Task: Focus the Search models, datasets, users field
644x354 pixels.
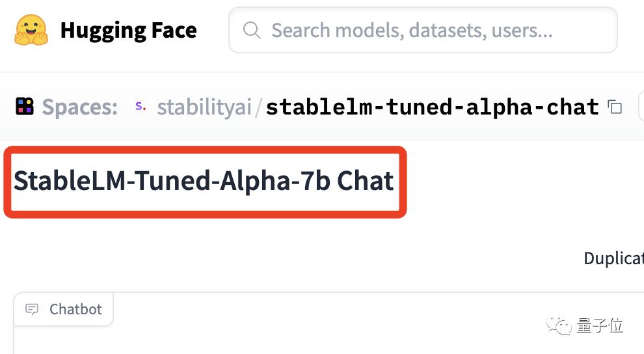Action: [423, 30]
